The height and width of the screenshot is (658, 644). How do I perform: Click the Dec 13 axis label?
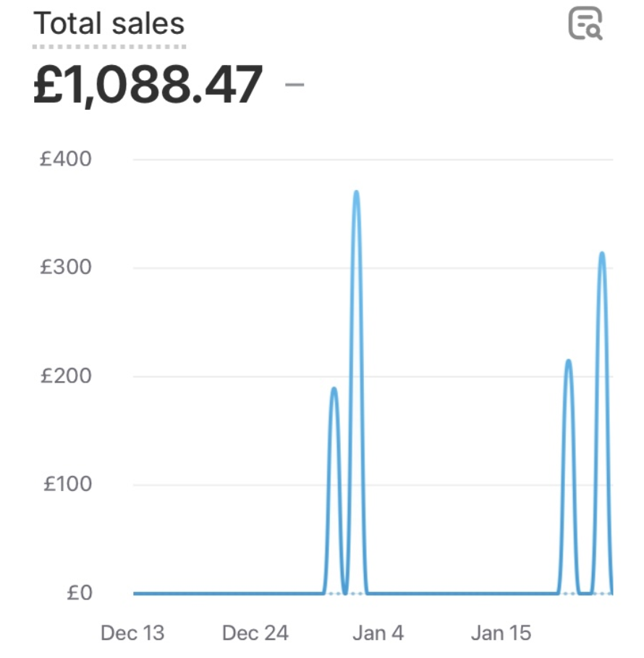[132, 633]
